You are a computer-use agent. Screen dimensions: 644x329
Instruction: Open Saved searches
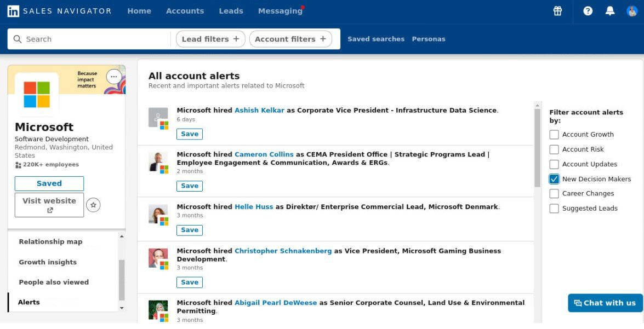[376, 39]
